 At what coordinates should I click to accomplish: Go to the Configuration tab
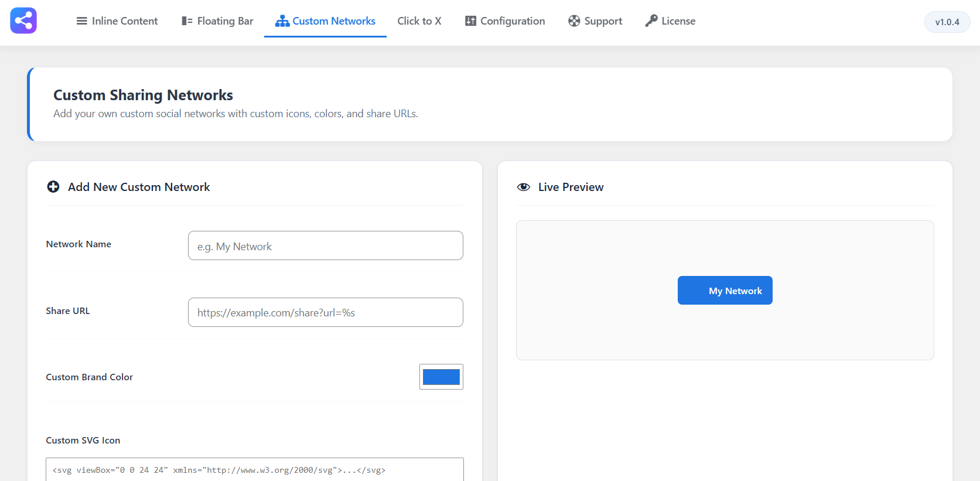tap(505, 21)
